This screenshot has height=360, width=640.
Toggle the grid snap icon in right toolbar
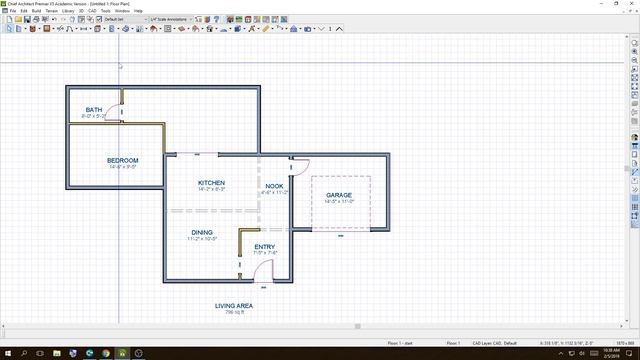tap(634, 207)
